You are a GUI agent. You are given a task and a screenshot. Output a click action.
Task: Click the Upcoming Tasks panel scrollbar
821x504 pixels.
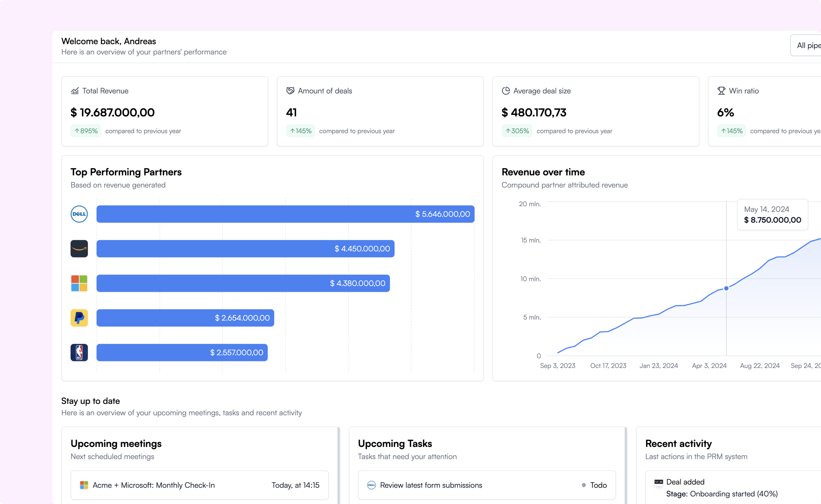pyautogui.click(x=626, y=466)
